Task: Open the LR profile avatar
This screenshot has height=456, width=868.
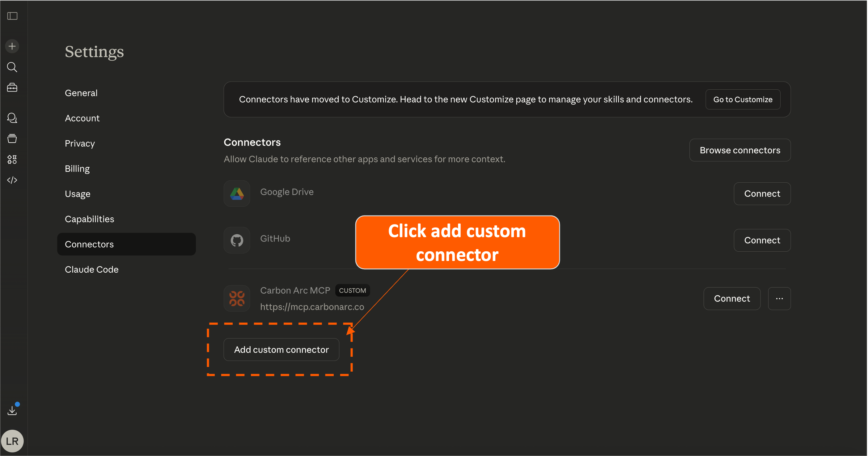Action: click(x=12, y=441)
